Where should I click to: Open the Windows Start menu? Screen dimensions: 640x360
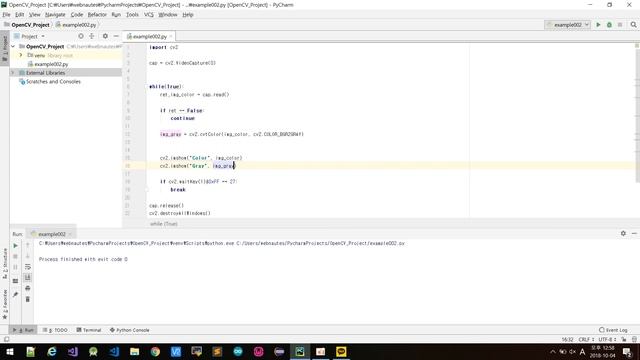pyautogui.click(x=9, y=352)
